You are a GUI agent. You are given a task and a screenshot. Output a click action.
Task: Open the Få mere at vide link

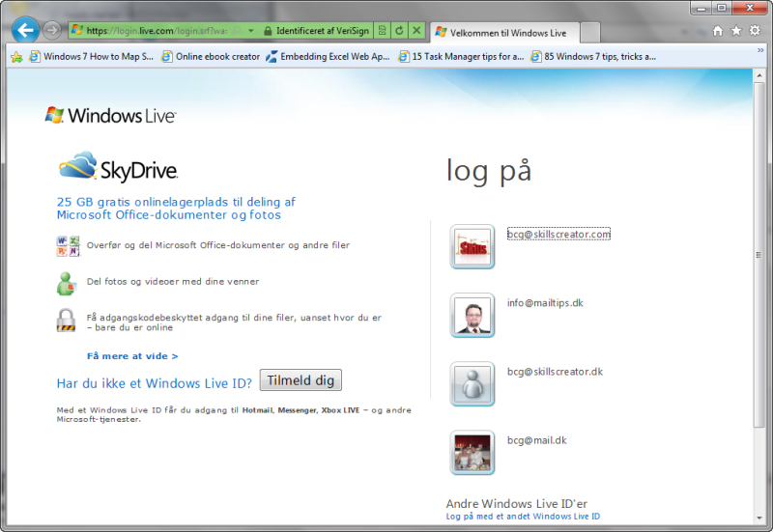click(132, 356)
